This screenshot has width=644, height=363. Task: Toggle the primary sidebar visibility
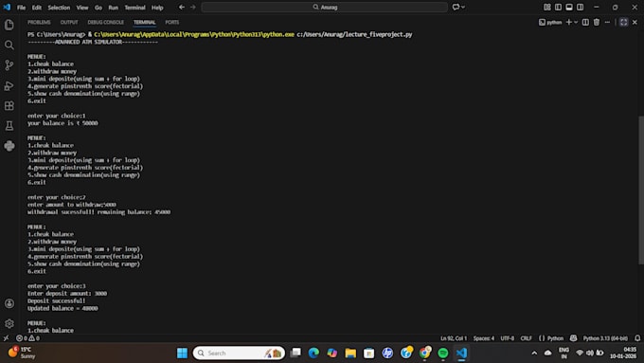pyautogui.click(x=558, y=7)
